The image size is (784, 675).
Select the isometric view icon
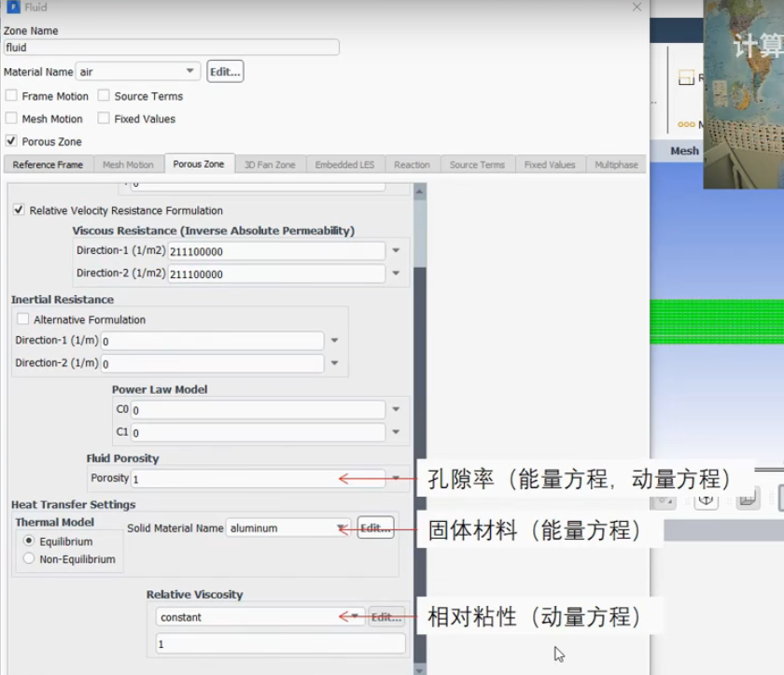(747, 501)
